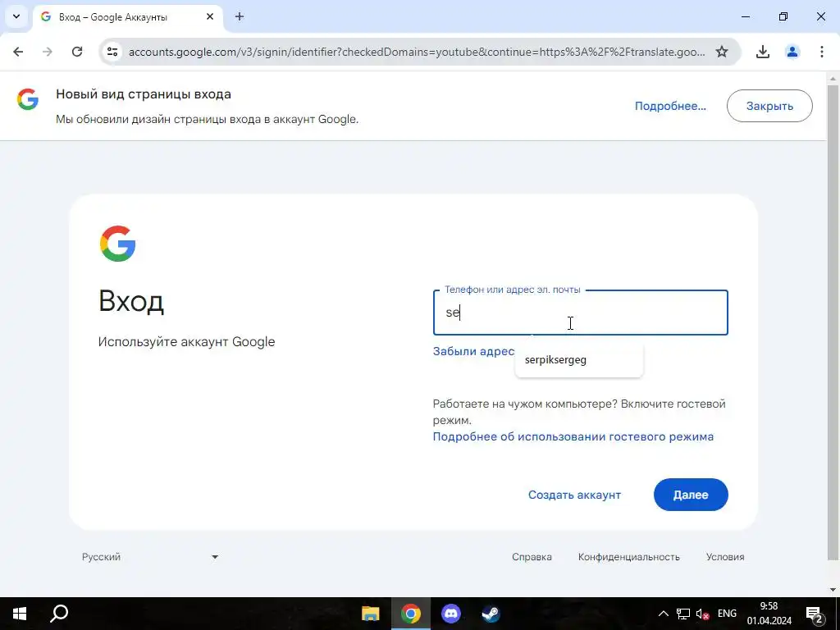The height and width of the screenshot is (630, 840).
Task: Choose 'serpiksergeg' autofill suggestion
Action: pyautogui.click(x=578, y=360)
